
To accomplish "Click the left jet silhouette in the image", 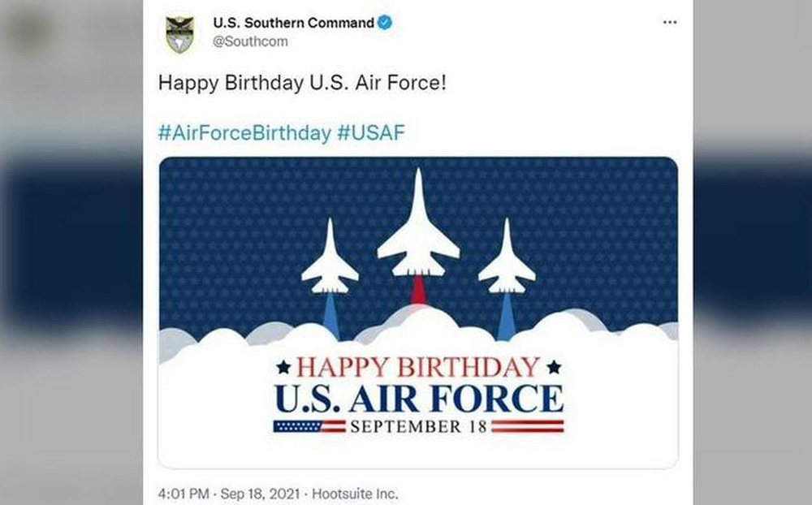I will pos(330,260).
